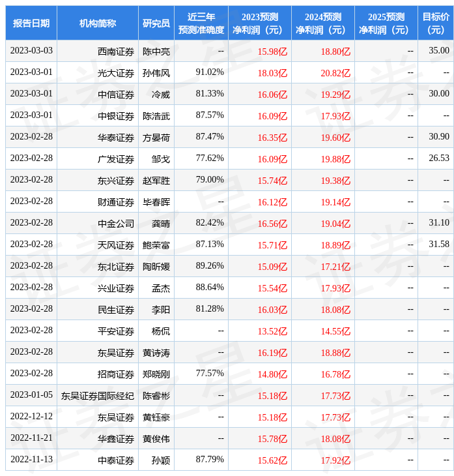Screen dimensions: 454x476
Task: Select the 19.14亿 forecast value
Action: (335, 202)
